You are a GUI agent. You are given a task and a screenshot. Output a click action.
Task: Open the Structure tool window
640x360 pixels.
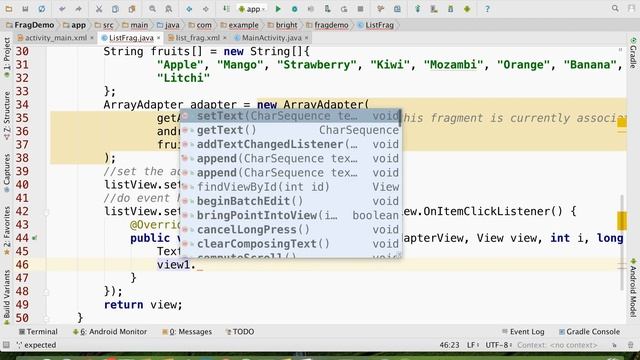pyautogui.click(x=7, y=116)
